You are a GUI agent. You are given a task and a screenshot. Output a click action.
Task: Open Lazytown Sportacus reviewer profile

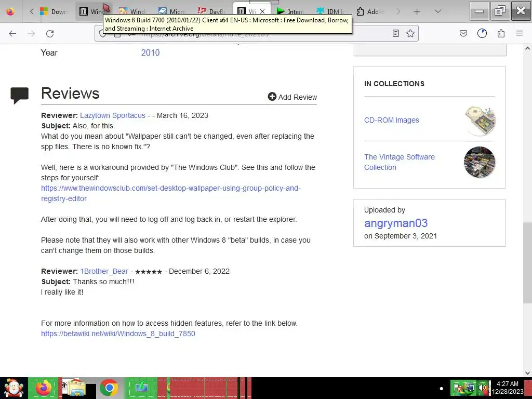coord(113,115)
